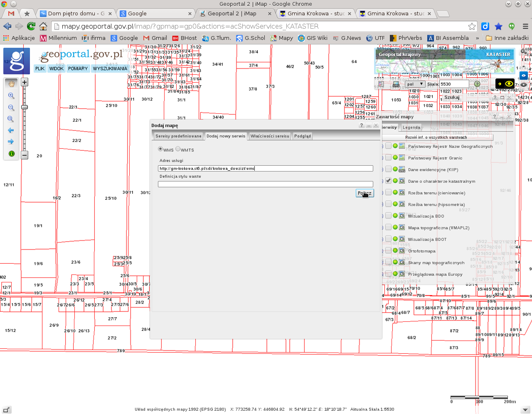This screenshot has height=414, width=532.
Task: Open GIS Wiki bookmark
Action: point(313,38)
